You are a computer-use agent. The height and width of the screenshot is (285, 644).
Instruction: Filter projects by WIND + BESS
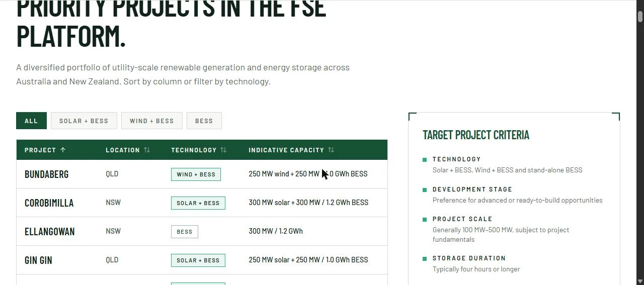[151, 121]
